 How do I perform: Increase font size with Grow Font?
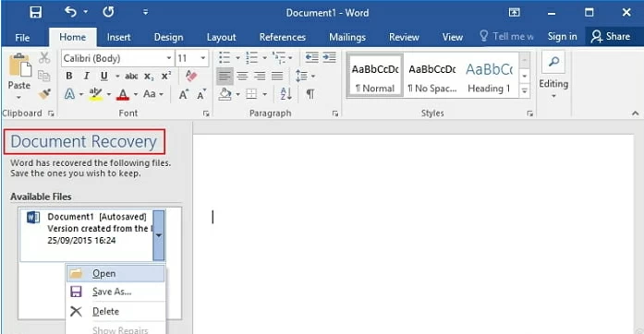tap(184, 95)
